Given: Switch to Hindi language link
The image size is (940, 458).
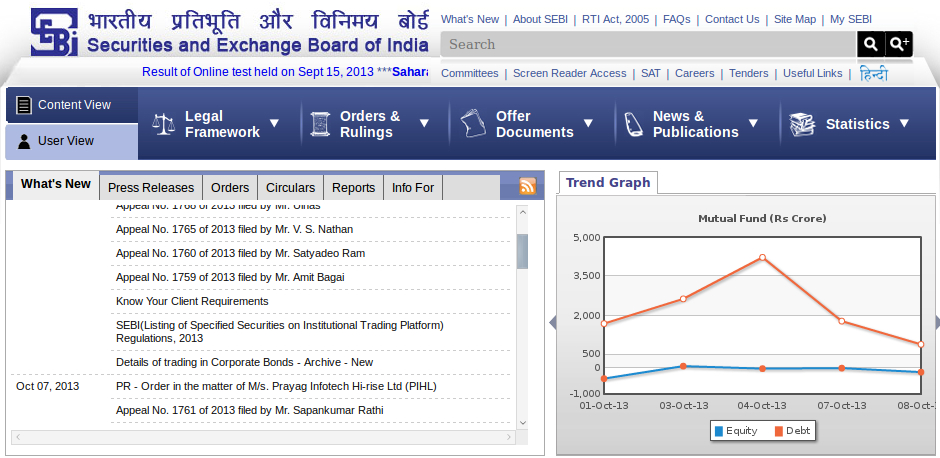Looking at the screenshot, I should pos(873,74).
